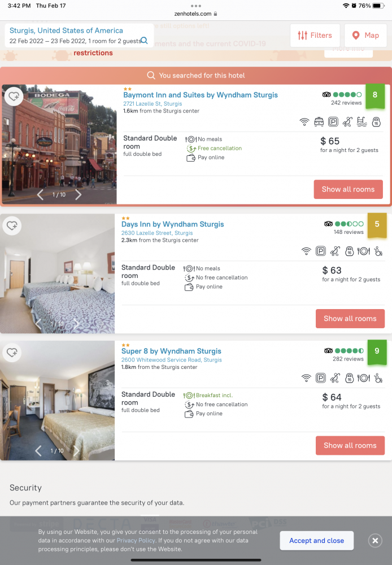The height and width of the screenshot is (565, 392).
Task: Click the swimming pool amenity icon for Baymont
Action: pos(361,122)
